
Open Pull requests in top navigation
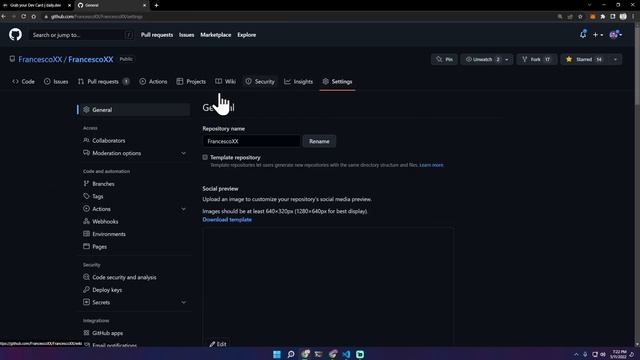tap(157, 35)
